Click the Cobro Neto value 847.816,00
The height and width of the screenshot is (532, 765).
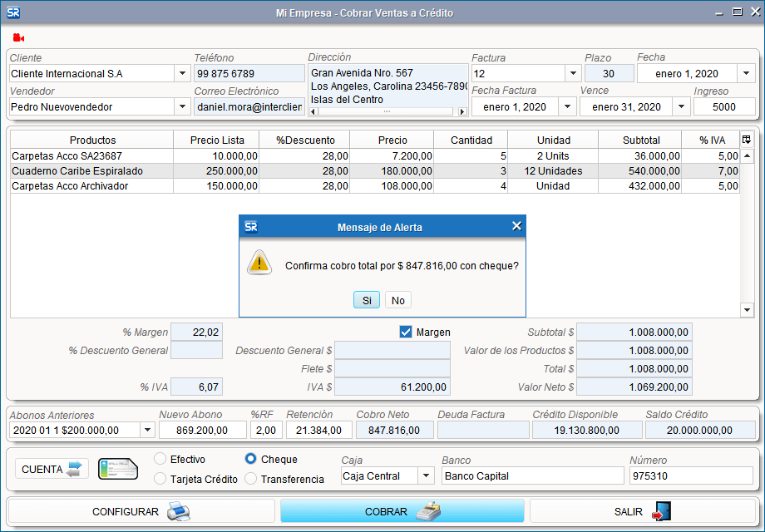coord(394,430)
